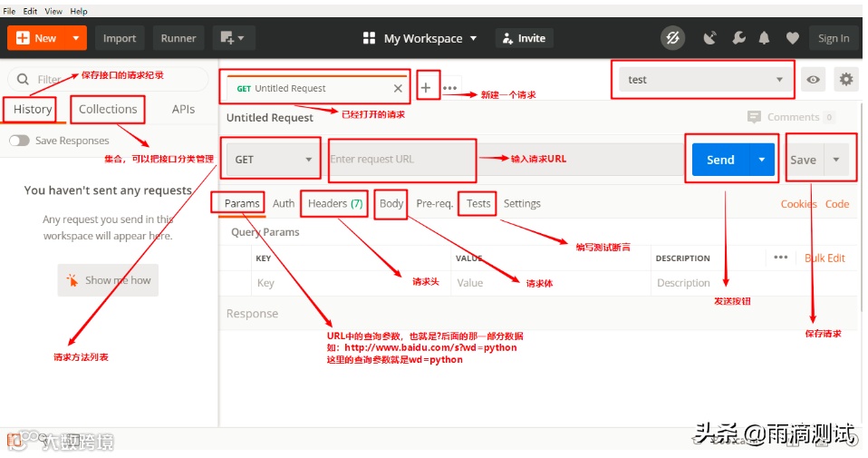Open query params column options ellipsis

pyautogui.click(x=780, y=257)
